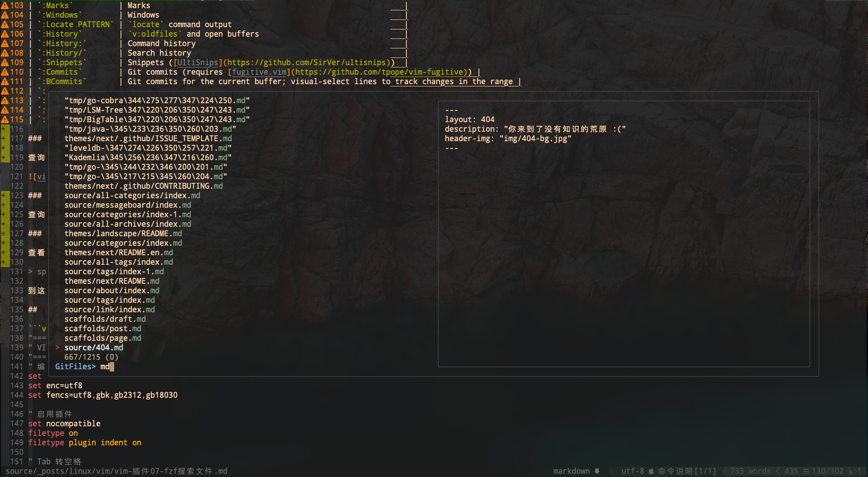Select the tmp/java- markdown file entry
The width and height of the screenshot is (868, 477).
pos(150,129)
